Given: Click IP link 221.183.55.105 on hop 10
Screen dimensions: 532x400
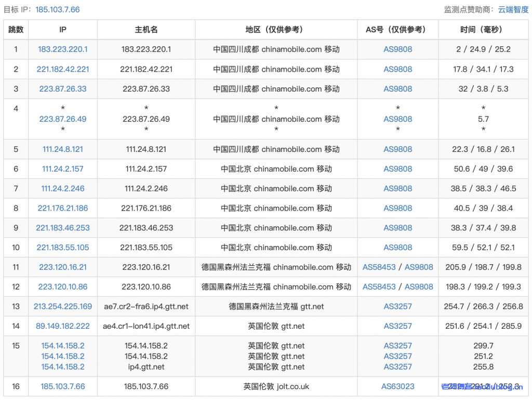Looking at the screenshot, I should 62,248.
